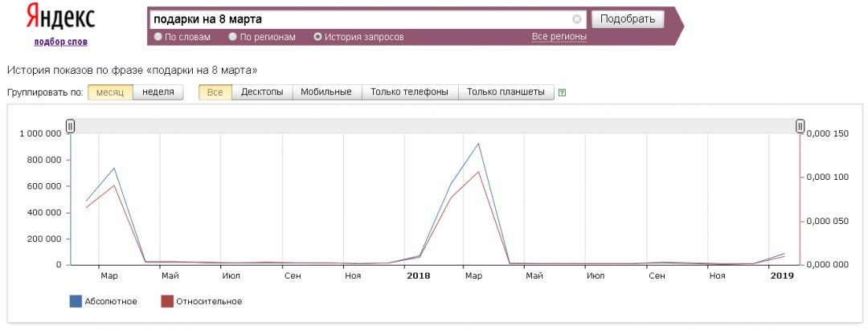Open the 'подбор слов' link

pos(60,42)
